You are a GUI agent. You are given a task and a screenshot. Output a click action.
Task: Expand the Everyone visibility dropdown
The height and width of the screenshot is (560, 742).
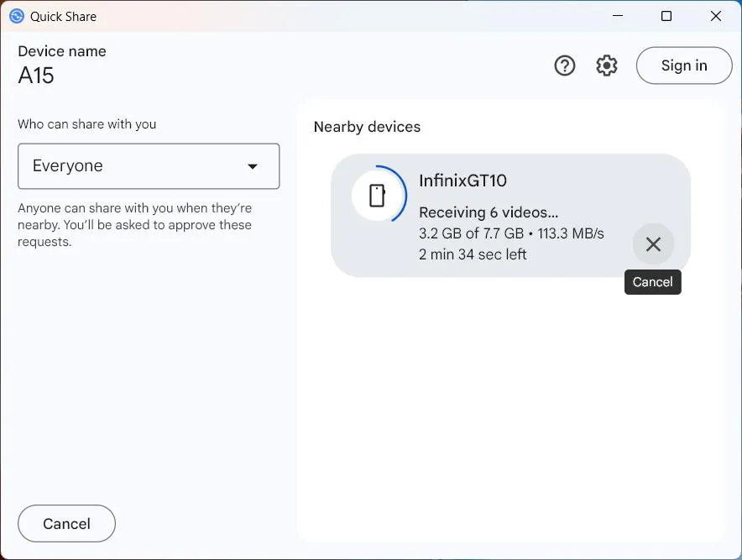(x=149, y=166)
